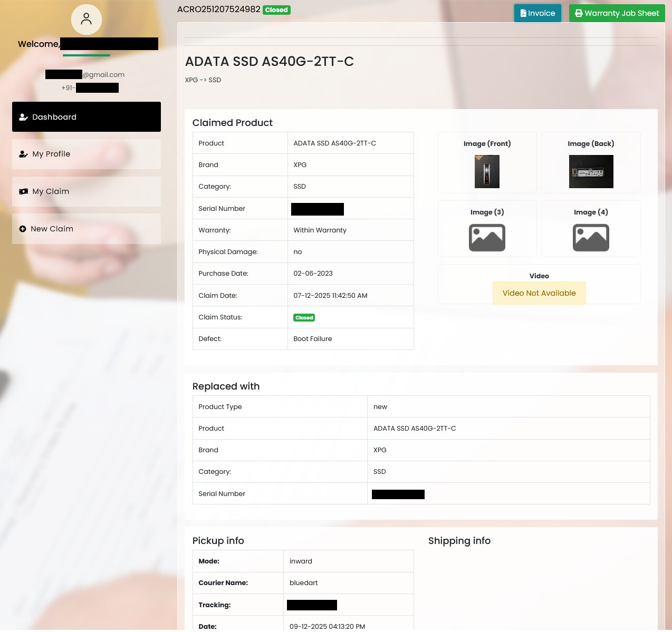Print the Warranty Job Sheet

tap(617, 13)
